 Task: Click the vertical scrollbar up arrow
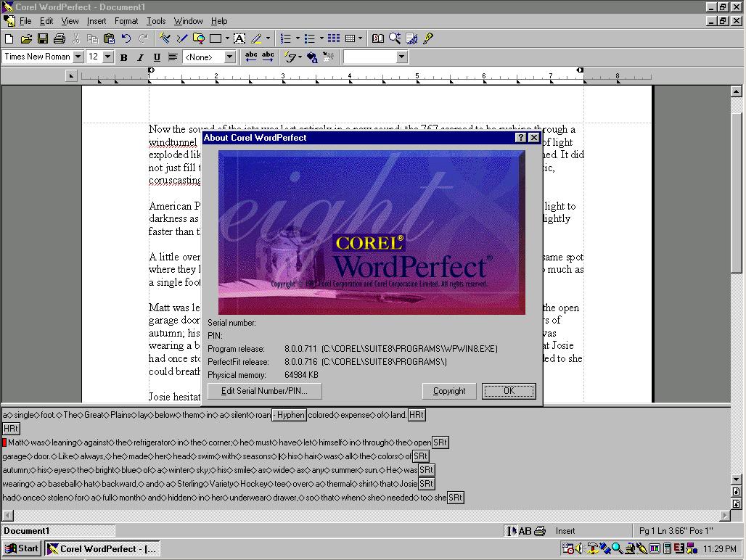(x=736, y=91)
